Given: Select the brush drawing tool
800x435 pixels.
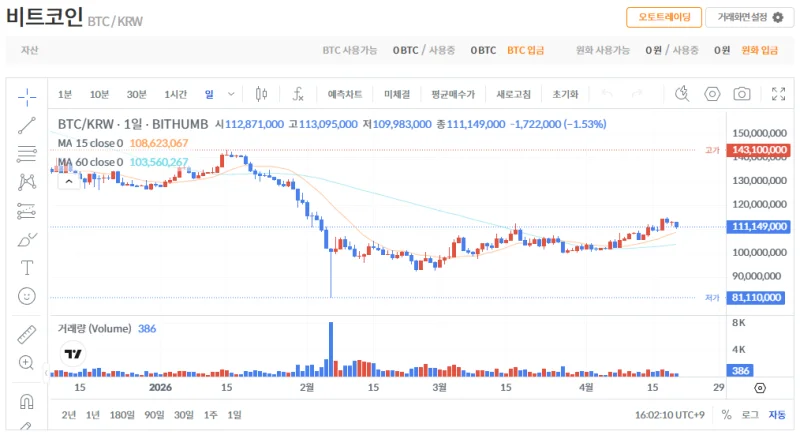Looking at the screenshot, I should coord(27,239).
